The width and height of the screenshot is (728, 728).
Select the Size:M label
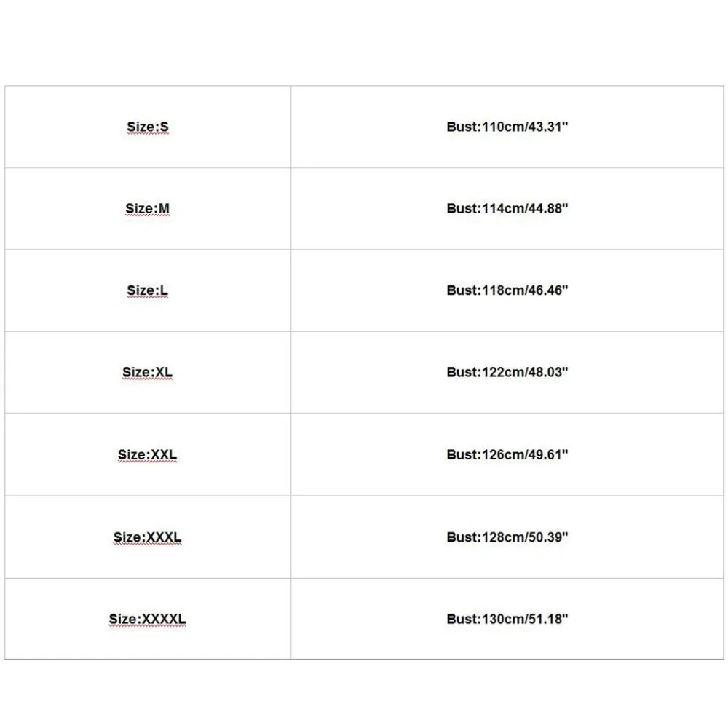(148, 208)
